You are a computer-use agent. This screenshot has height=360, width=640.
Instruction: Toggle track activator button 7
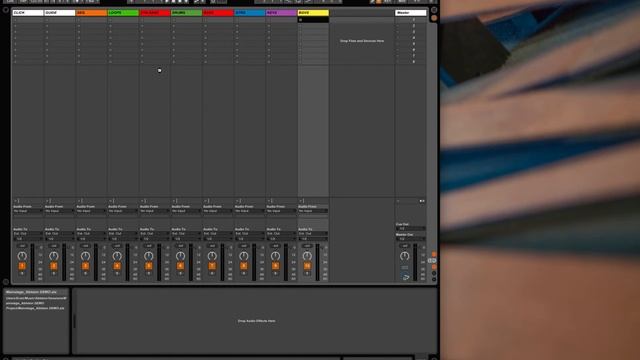(x=212, y=266)
